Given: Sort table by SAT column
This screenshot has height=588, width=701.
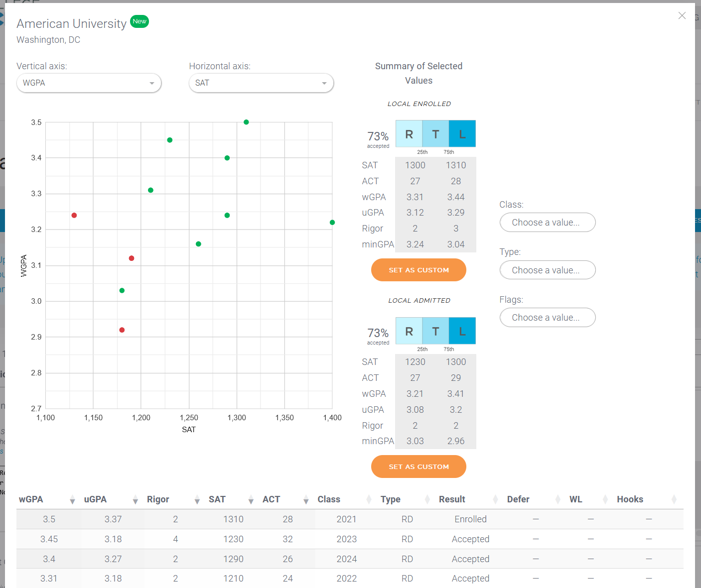Looking at the screenshot, I should tap(251, 500).
